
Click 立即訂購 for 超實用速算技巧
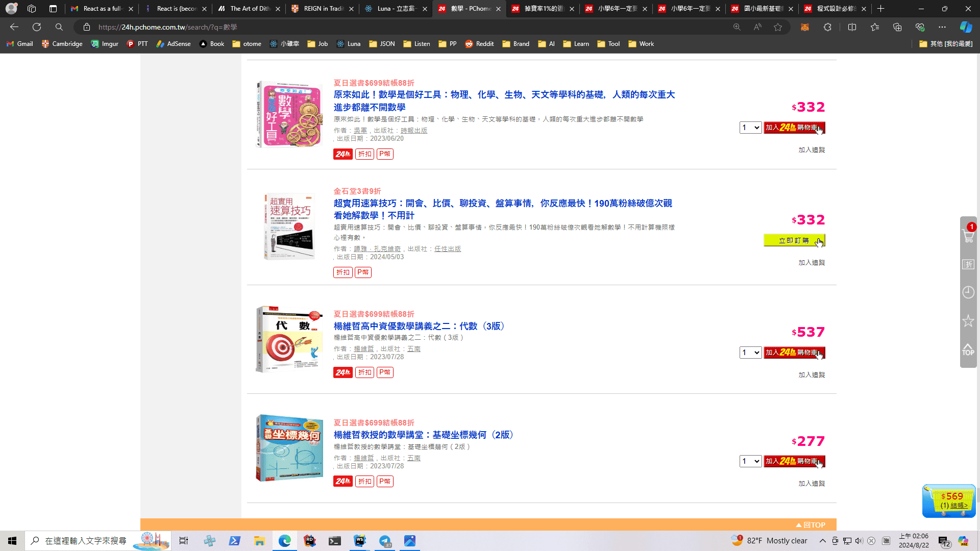click(794, 240)
